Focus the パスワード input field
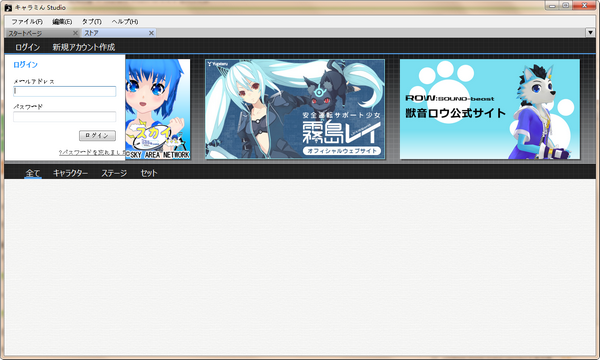 65,116
